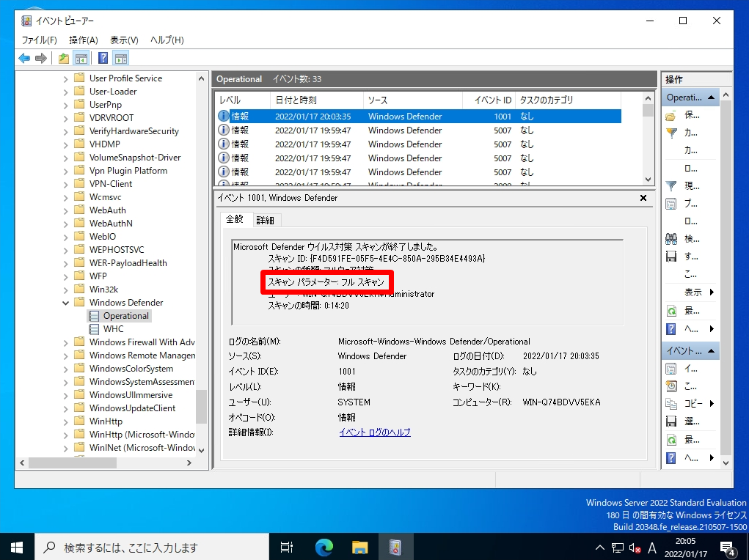The height and width of the screenshot is (560, 749).
Task: Open the 操作(A) menu
Action: 83,40
